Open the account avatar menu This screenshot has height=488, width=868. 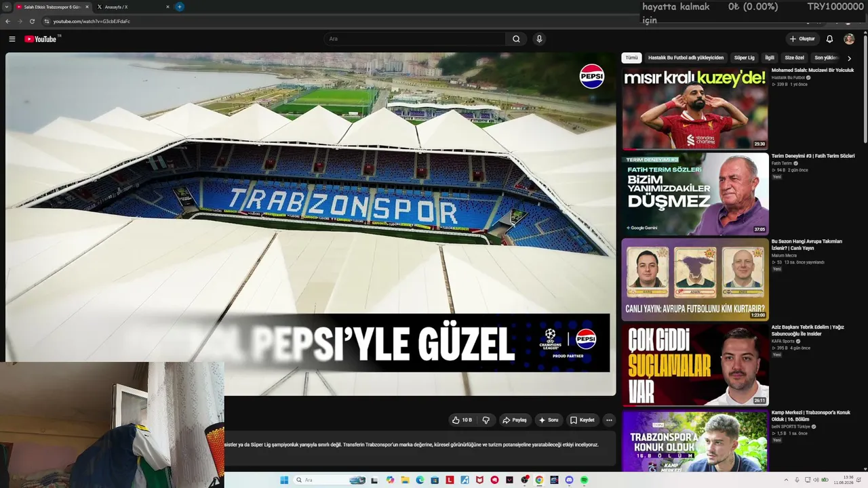849,39
